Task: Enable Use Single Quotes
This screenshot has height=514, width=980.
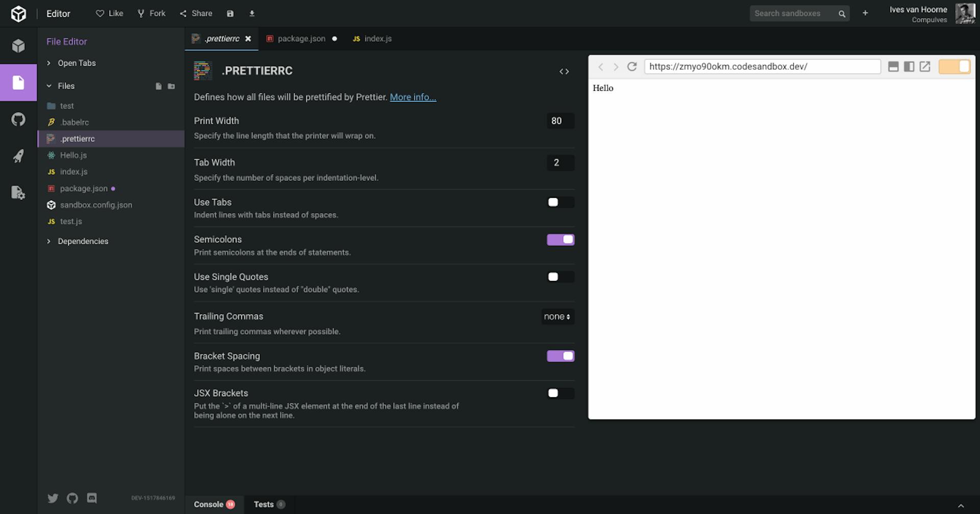Action: [560, 277]
